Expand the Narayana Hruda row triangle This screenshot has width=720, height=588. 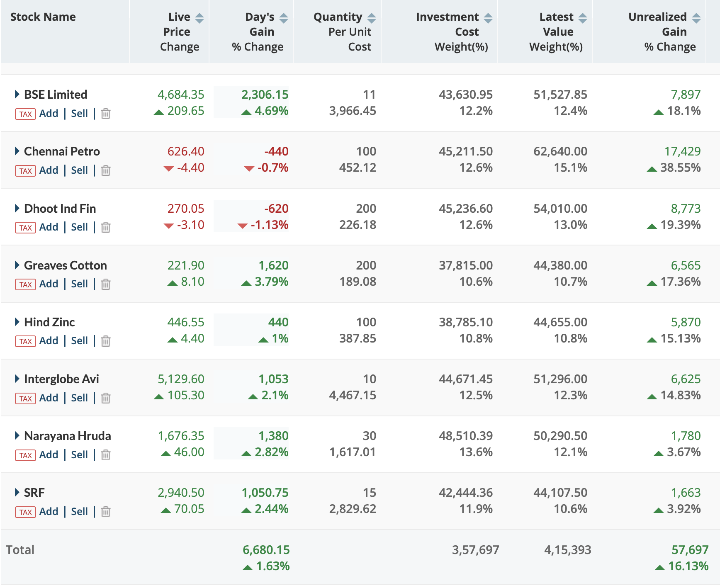click(x=17, y=436)
